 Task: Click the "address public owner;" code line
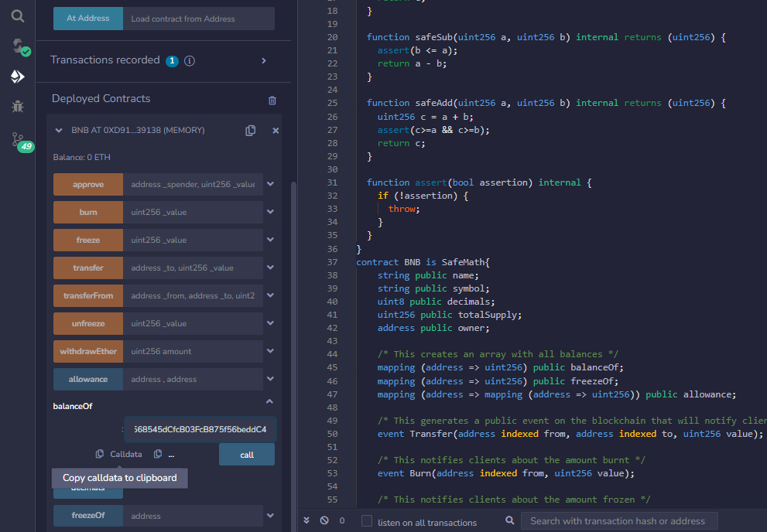pos(433,329)
